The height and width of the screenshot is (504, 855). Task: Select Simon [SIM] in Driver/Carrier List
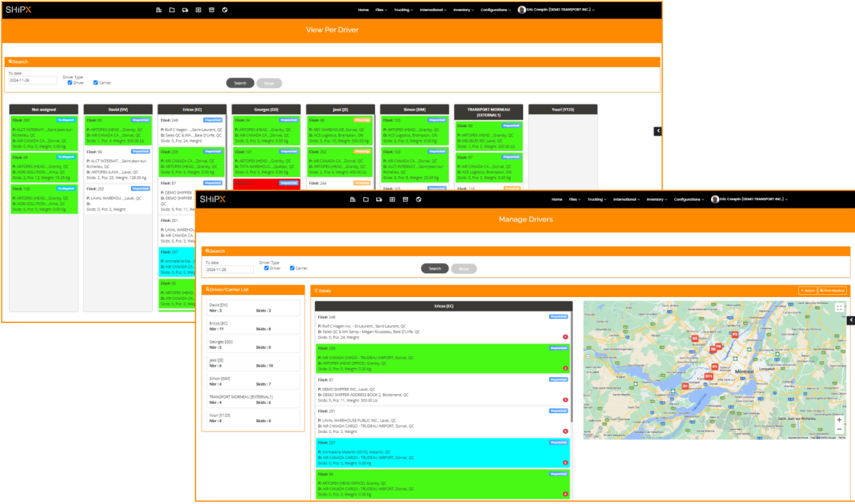tap(254, 381)
